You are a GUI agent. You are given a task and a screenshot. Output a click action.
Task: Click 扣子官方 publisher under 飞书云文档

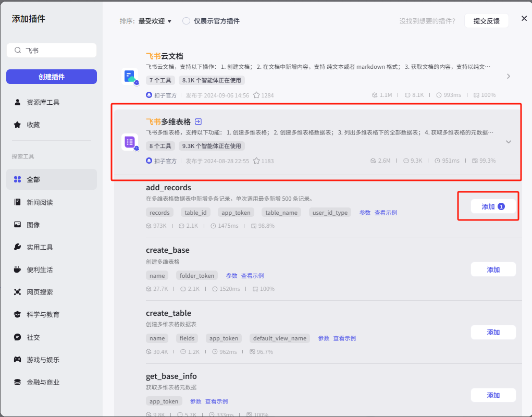click(162, 95)
